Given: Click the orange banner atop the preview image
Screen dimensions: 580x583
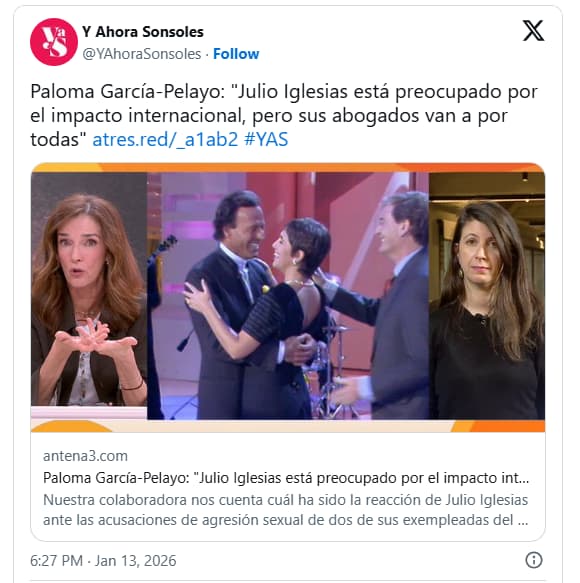Looking at the screenshot, I should [288, 168].
